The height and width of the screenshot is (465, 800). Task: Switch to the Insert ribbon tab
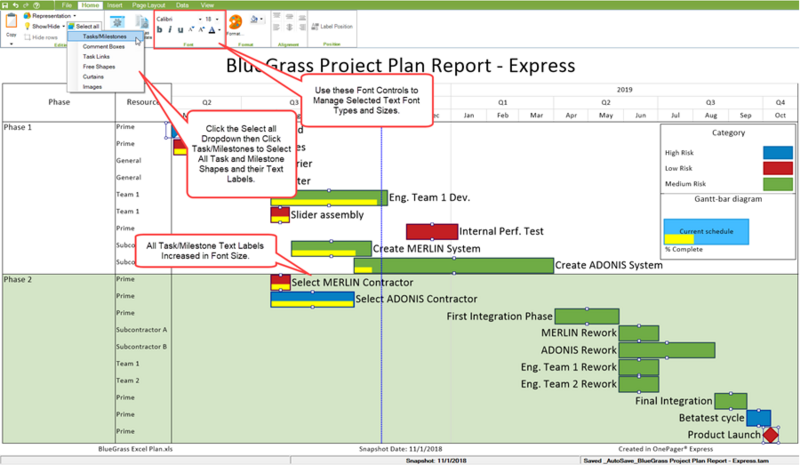coord(114,5)
